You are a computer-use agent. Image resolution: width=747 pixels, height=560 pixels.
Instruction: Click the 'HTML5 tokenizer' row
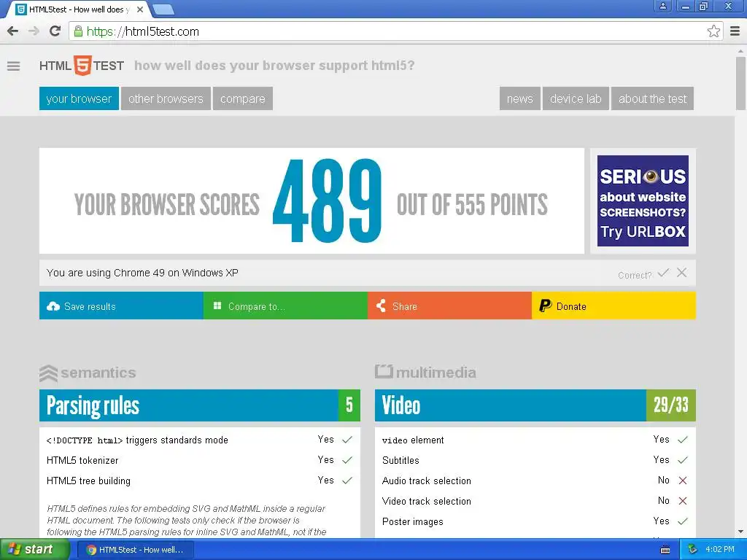tap(200, 461)
